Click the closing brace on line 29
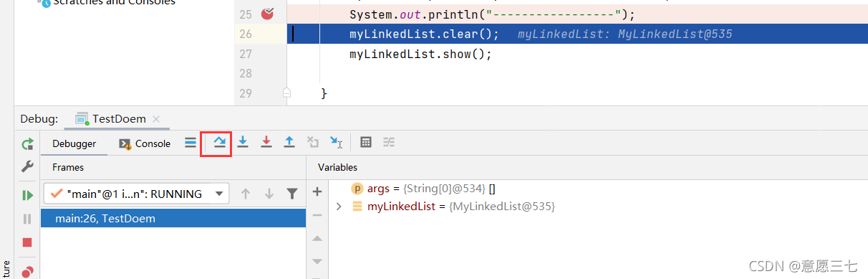This screenshot has width=868, height=279. click(324, 93)
